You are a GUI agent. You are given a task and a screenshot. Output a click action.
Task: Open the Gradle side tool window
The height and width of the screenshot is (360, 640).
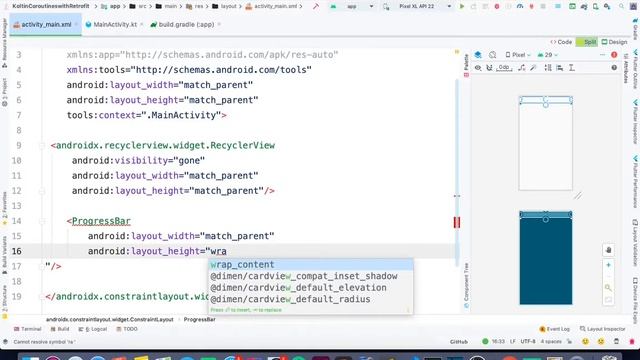636,29
